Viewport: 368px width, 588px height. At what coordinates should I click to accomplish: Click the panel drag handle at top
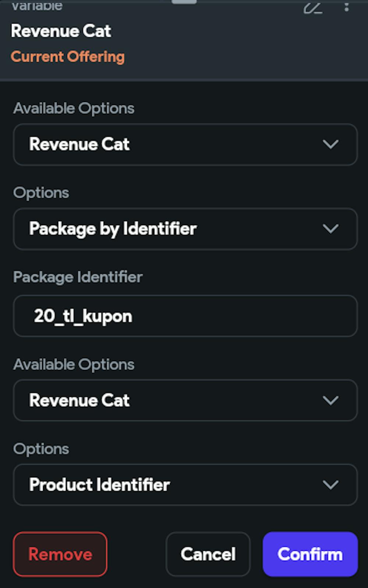(184, 2)
